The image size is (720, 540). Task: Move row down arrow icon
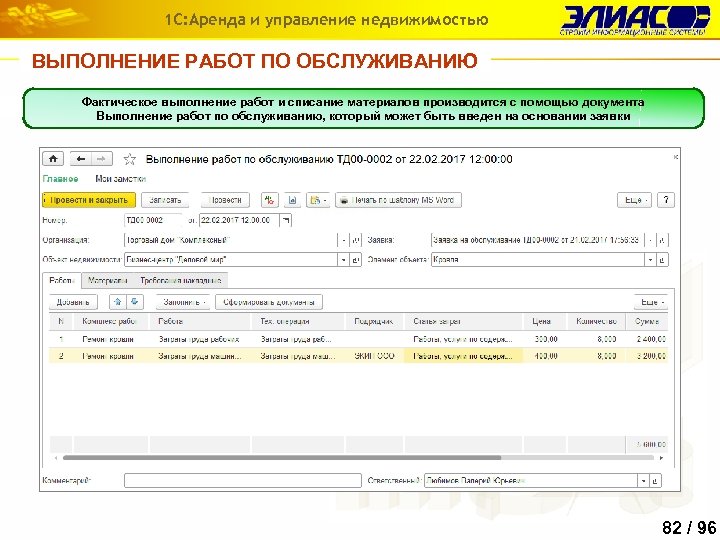click(135, 302)
